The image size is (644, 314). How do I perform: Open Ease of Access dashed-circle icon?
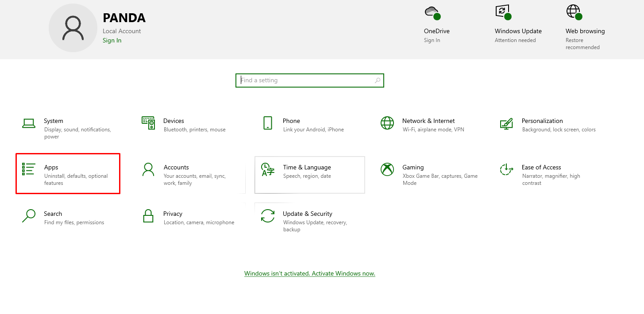point(506,169)
